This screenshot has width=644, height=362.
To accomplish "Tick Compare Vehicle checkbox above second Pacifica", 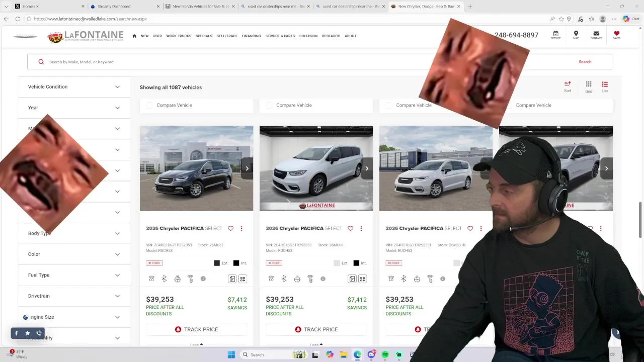I will coord(269,105).
